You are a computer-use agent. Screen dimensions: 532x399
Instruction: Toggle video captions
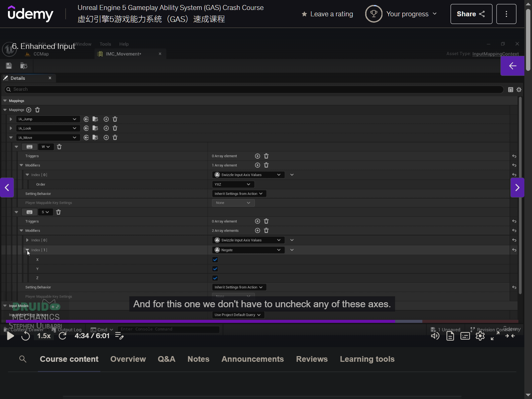[465, 336]
